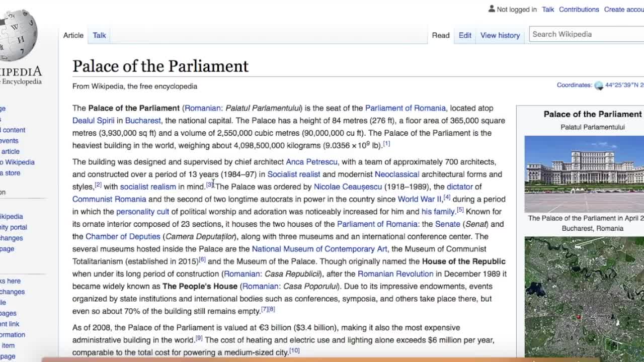Click the red location marker on the map
The width and height of the screenshot is (644, 362).
coord(579,317)
